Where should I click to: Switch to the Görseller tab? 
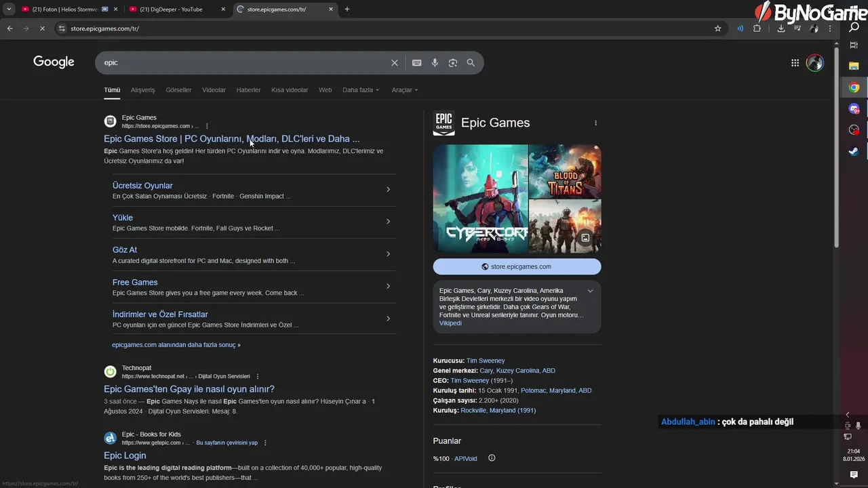tap(178, 90)
